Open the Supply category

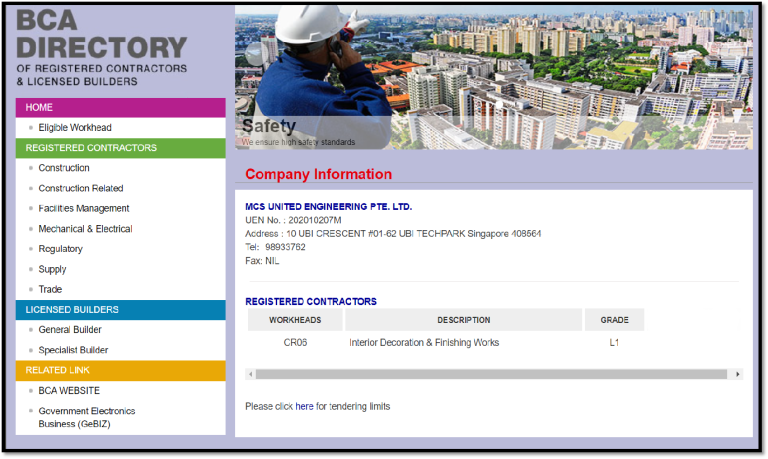click(52, 269)
